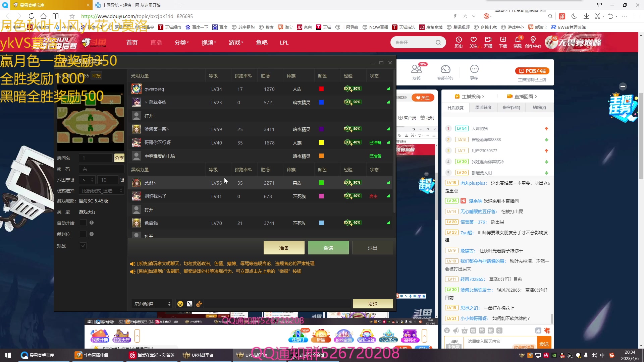Open the browser home page icon
The height and width of the screenshot is (362, 644).
pyautogui.click(x=43, y=16)
